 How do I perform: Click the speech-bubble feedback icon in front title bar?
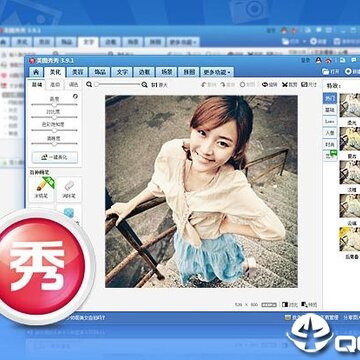[355, 60]
